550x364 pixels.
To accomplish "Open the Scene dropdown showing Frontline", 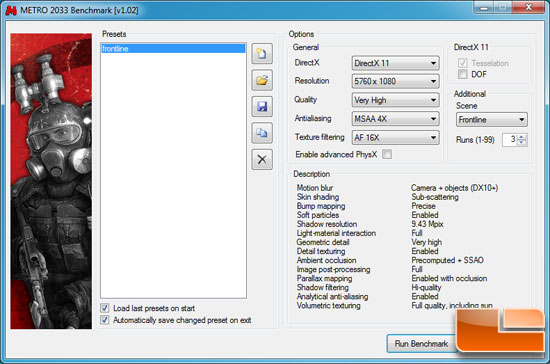I will [x=491, y=120].
